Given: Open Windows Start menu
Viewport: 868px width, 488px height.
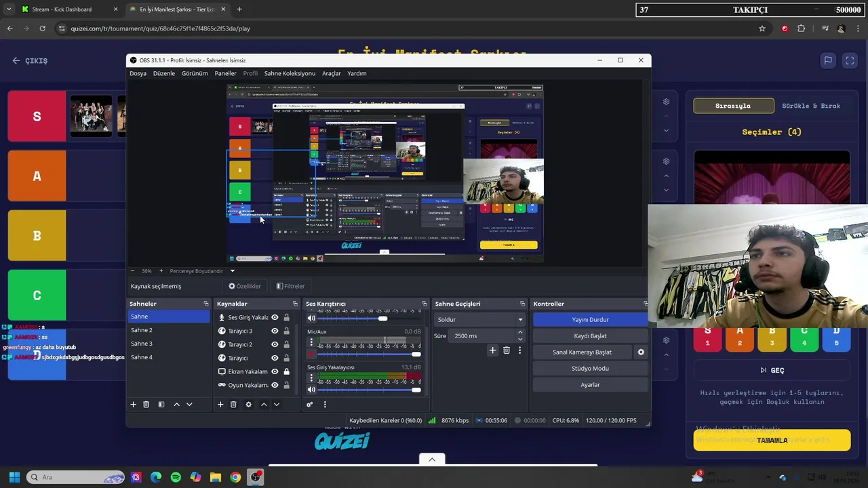Looking at the screenshot, I should point(14,477).
